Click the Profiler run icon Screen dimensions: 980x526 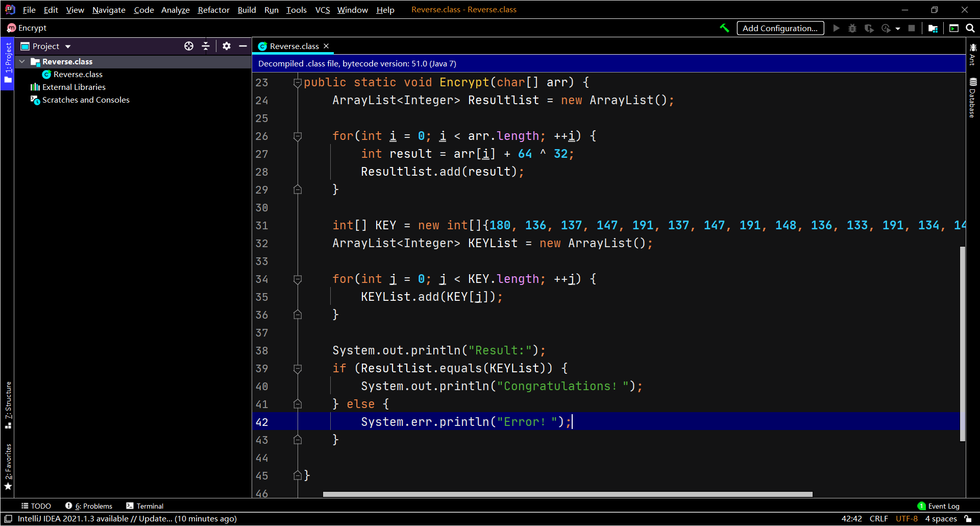(886, 28)
